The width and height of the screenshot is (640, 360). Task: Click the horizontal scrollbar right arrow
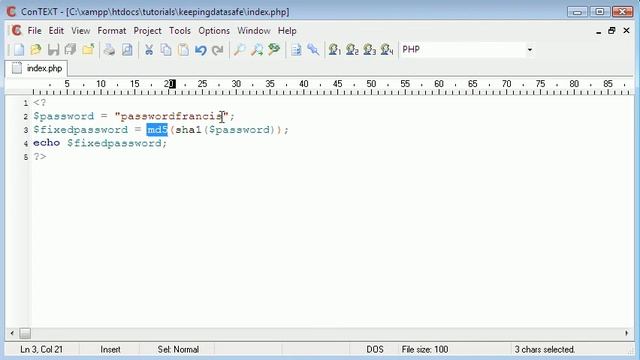click(627, 333)
